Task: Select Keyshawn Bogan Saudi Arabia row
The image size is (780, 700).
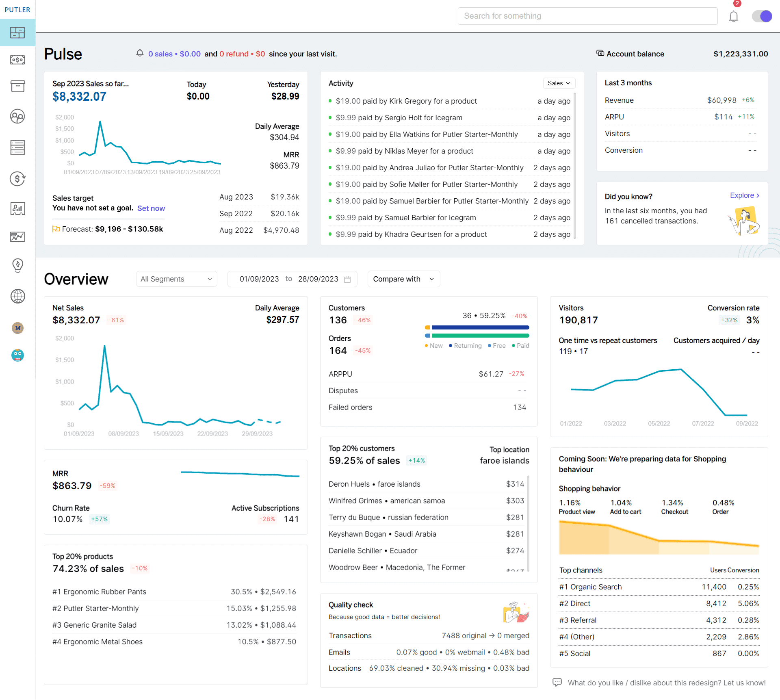Action: [427, 534]
